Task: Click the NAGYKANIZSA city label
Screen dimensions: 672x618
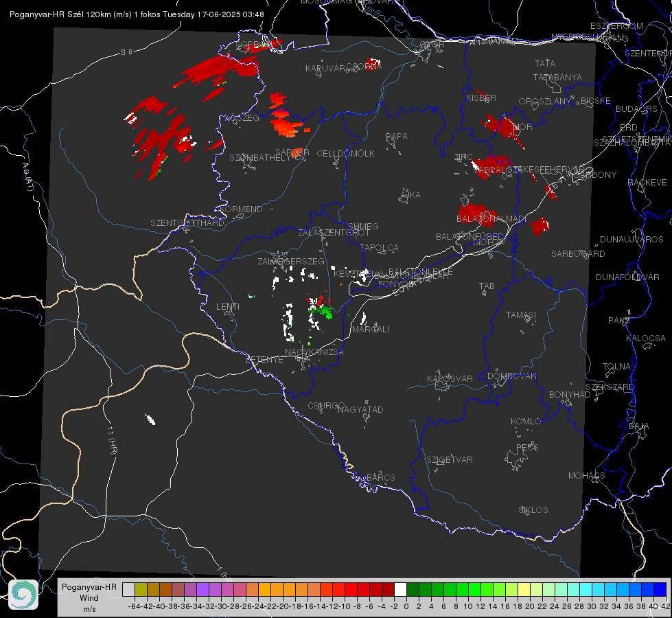Action: click(314, 352)
